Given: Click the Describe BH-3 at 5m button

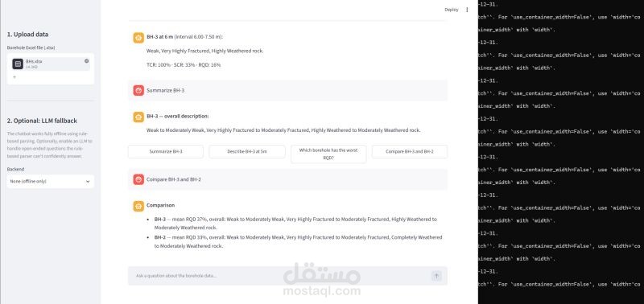Looking at the screenshot, I should (247, 151).
